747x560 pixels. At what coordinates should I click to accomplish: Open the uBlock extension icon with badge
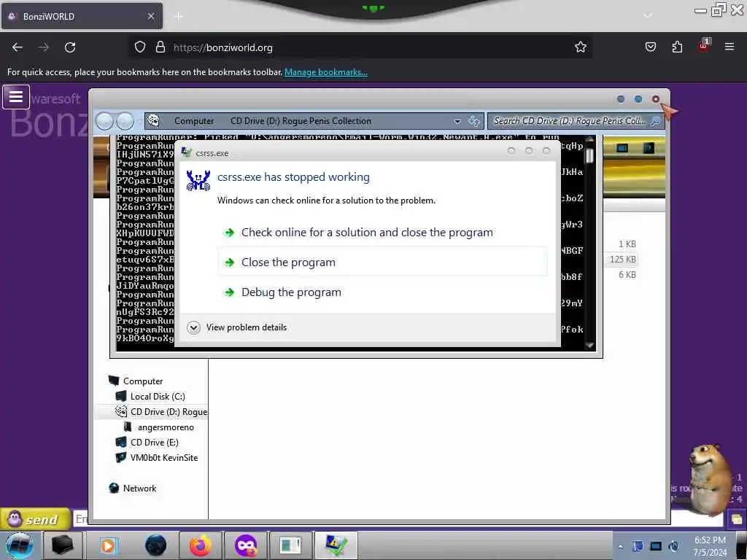pyautogui.click(x=704, y=46)
